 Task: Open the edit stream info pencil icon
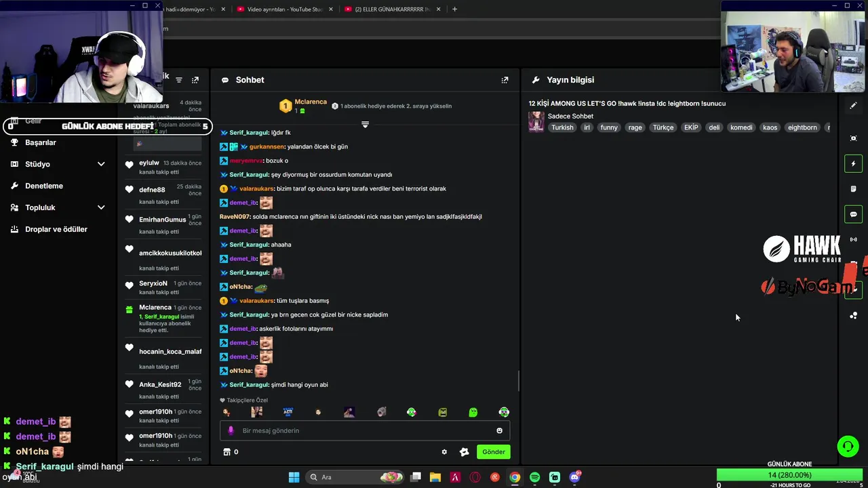853,106
